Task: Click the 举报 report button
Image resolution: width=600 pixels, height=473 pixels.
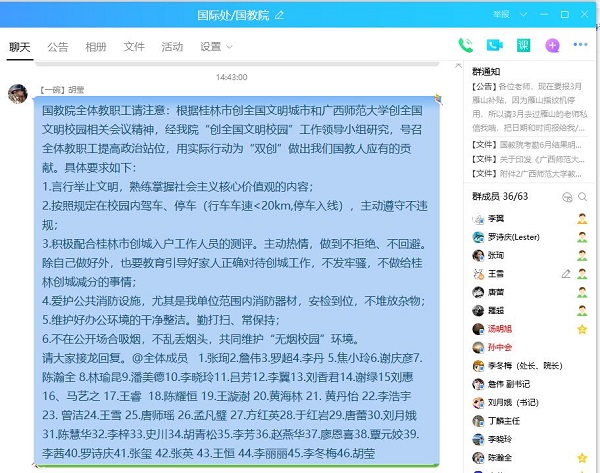Action: point(501,15)
